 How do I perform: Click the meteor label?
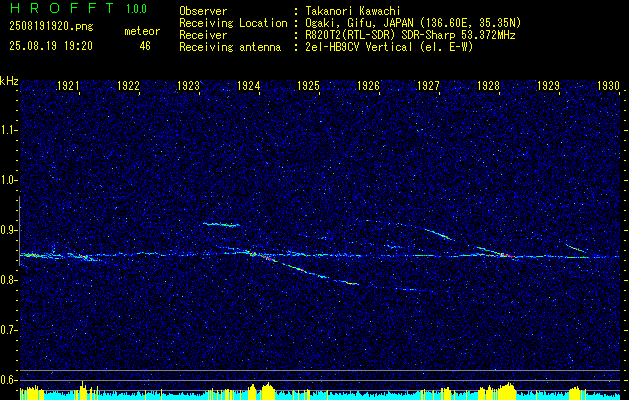pyautogui.click(x=142, y=31)
